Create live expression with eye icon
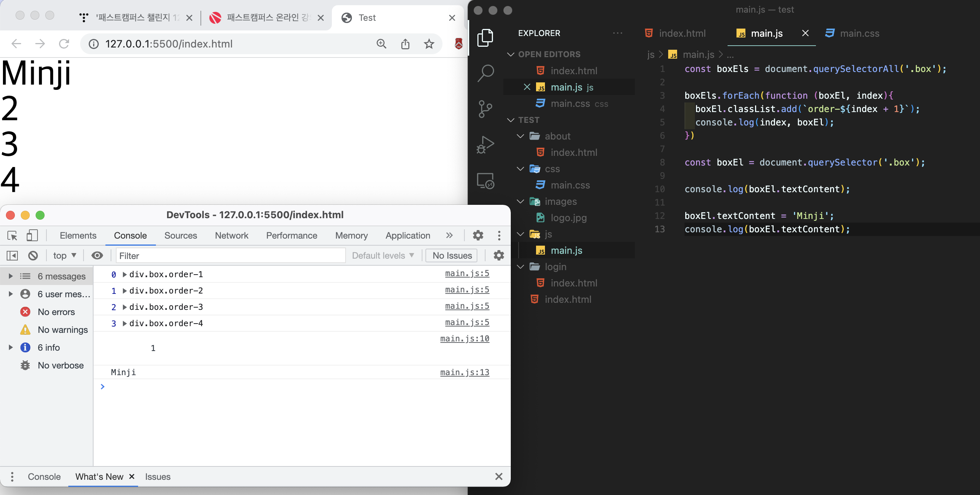Viewport: 980px width, 495px height. [97, 256]
